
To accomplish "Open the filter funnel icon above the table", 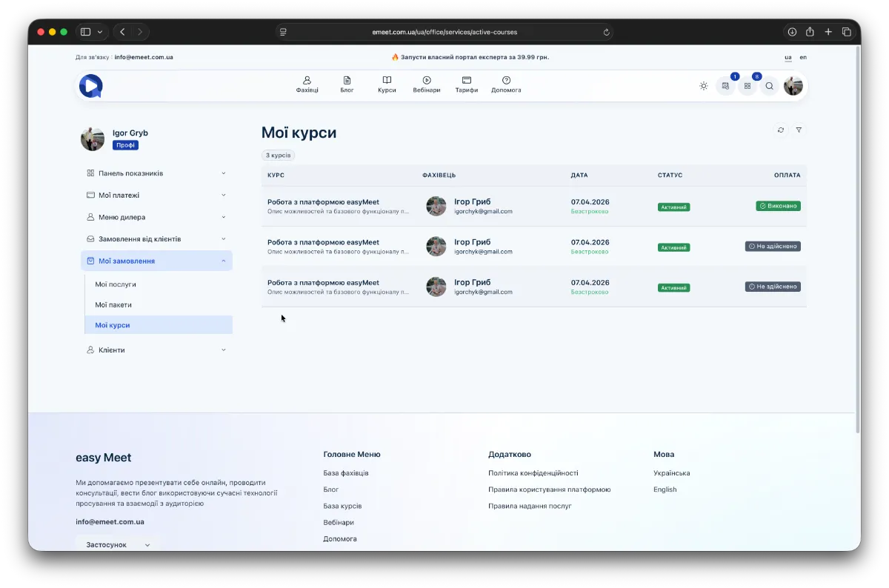I will (799, 130).
